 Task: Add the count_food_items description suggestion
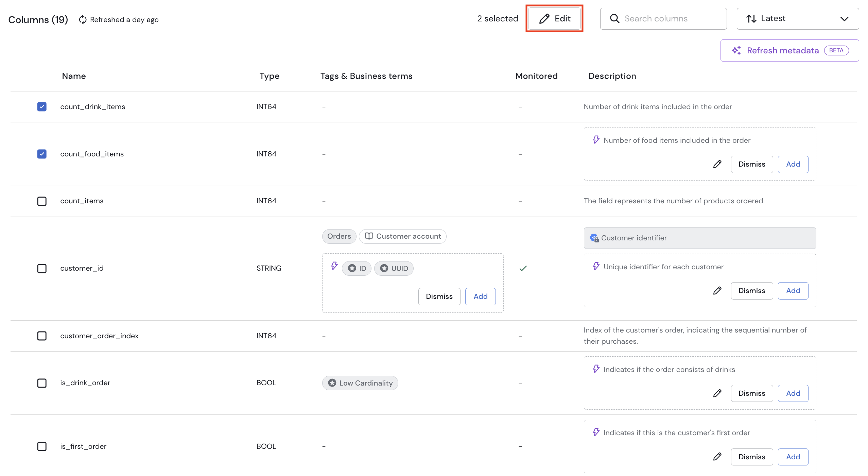click(793, 164)
